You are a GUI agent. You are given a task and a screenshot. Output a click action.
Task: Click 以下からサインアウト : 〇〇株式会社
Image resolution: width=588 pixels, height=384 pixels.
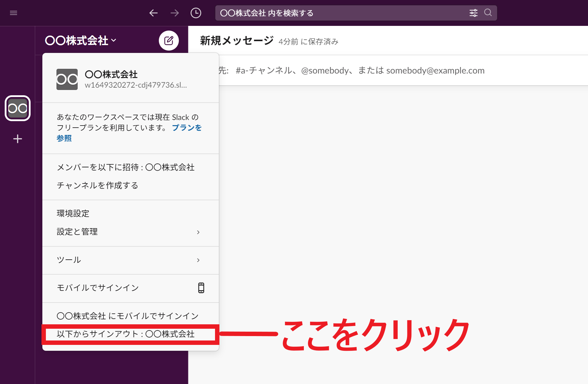(x=126, y=334)
